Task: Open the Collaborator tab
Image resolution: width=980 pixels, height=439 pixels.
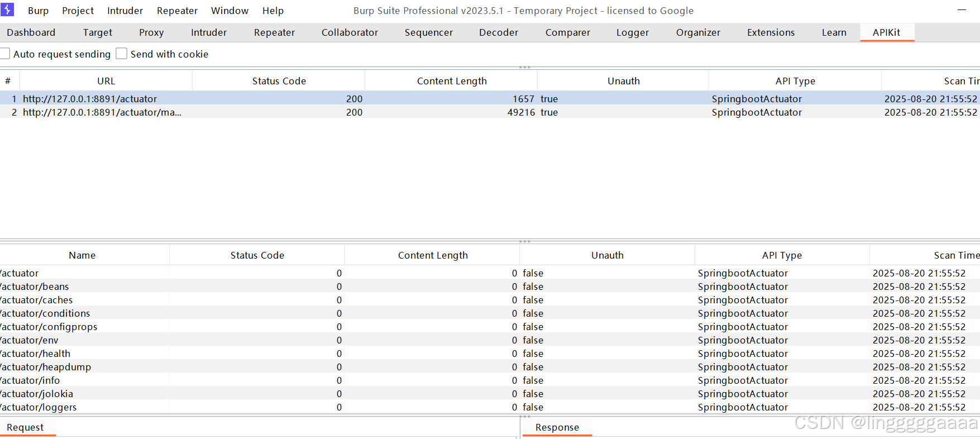Action: point(350,32)
